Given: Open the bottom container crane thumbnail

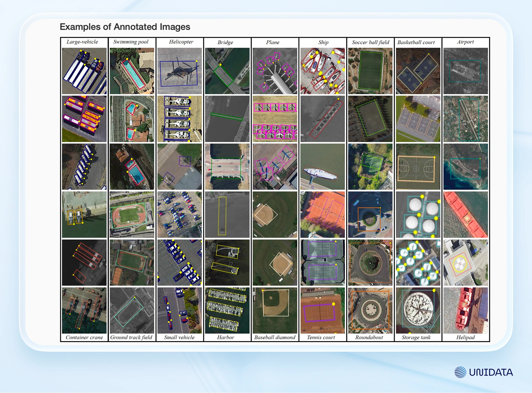Looking at the screenshot, I should tap(84, 311).
